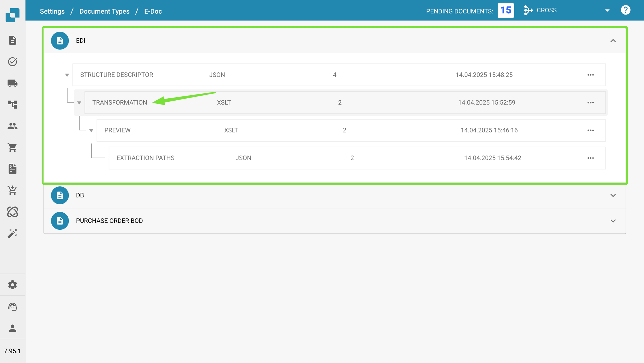Collapse the EDI section chevron
This screenshot has width=644, height=363.
coord(613,41)
